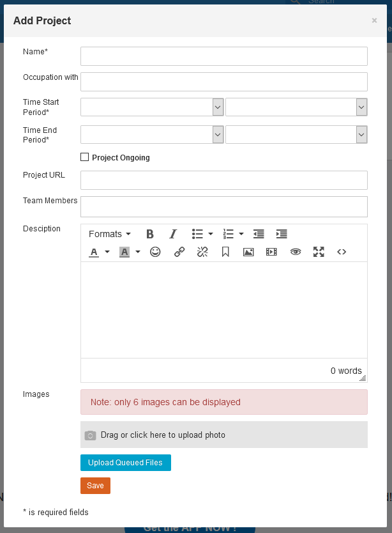392x533 pixels.
Task: Click the Project URL input field
Action: click(223, 180)
